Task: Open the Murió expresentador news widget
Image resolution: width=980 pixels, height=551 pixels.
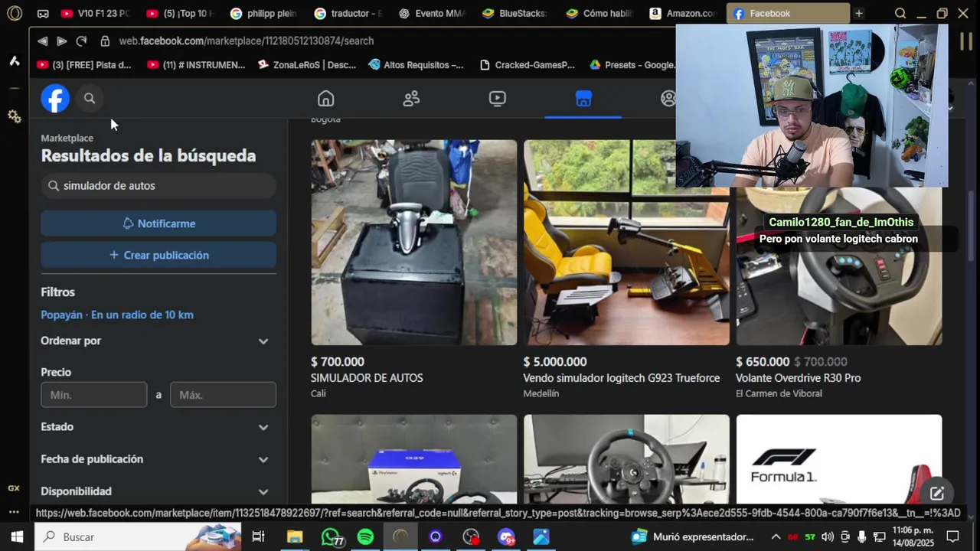Action: click(x=693, y=537)
